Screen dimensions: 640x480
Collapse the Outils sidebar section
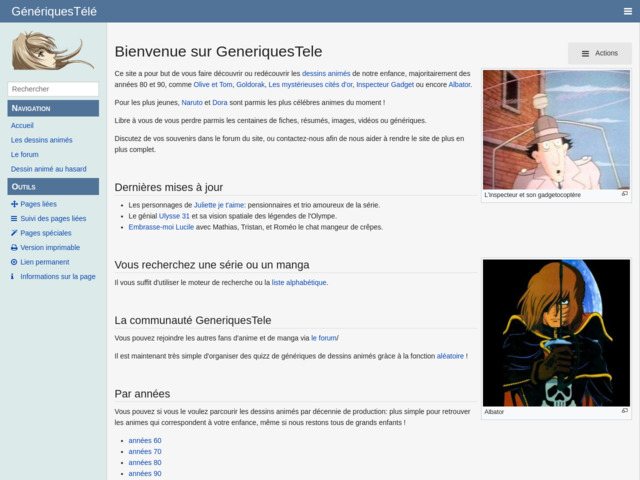53,187
